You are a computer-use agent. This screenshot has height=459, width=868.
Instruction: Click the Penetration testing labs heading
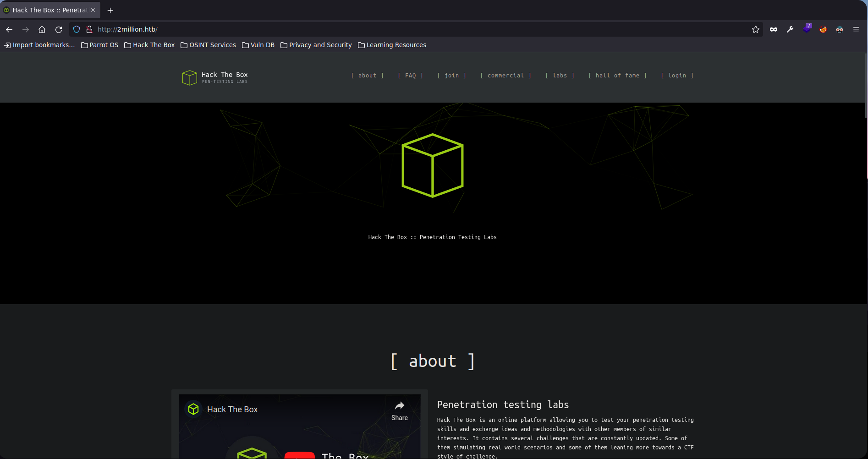click(503, 405)
